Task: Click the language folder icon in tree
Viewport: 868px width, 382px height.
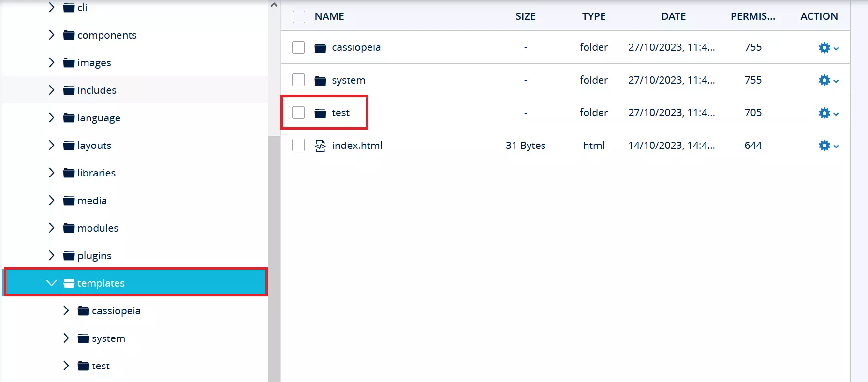Action: click(x=69, y=118)
